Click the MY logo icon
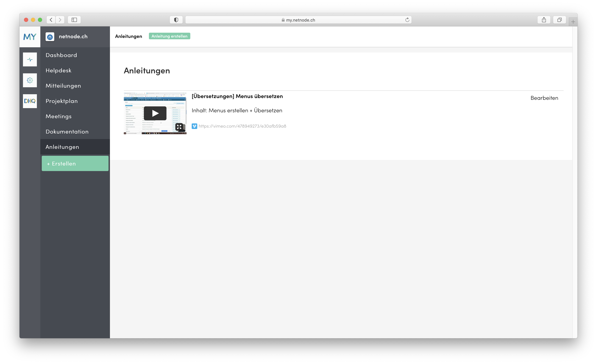597x364 pixels. pos(30,37)
